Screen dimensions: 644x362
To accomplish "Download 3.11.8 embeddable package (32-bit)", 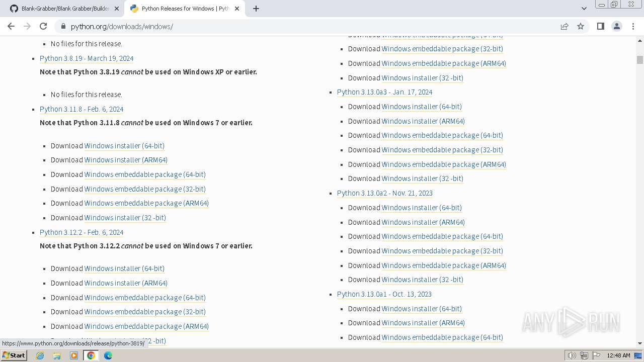I will (x=145, y=189).
